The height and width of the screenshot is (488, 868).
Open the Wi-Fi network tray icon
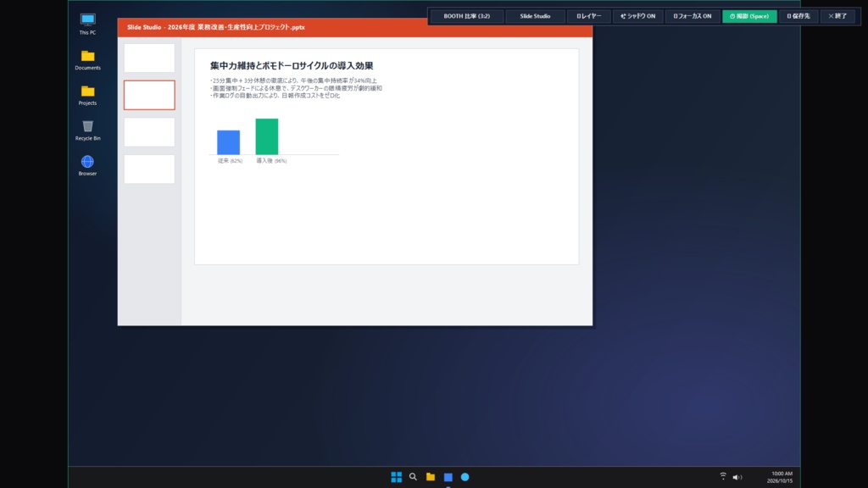point(723,476)
